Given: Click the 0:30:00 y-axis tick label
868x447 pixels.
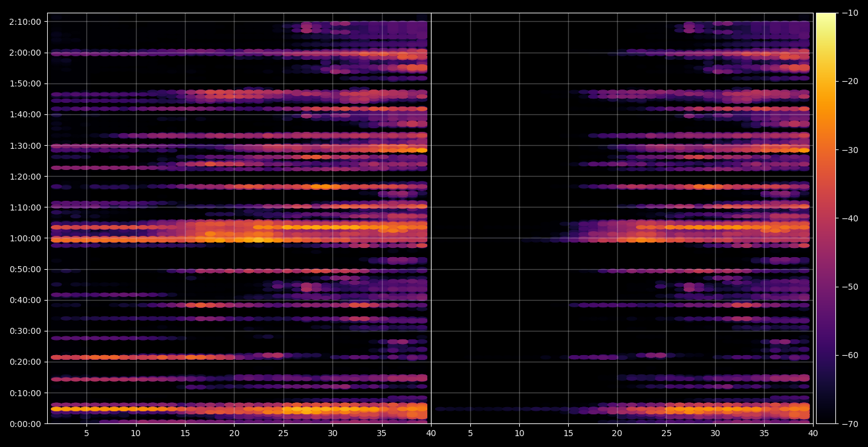Looking at the screenshot, I should click(x=25, y=331).
